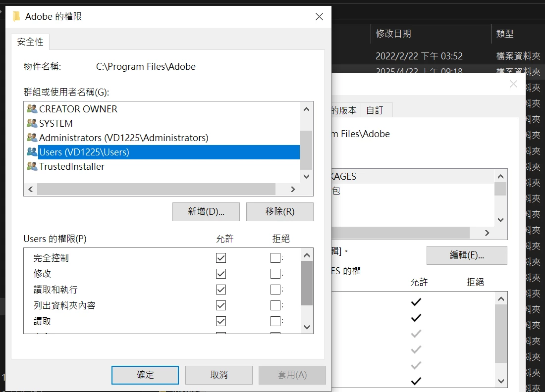545x392 pixels.
Task: Toggle Deny checkbox for 修改
Action: (275, 274)
